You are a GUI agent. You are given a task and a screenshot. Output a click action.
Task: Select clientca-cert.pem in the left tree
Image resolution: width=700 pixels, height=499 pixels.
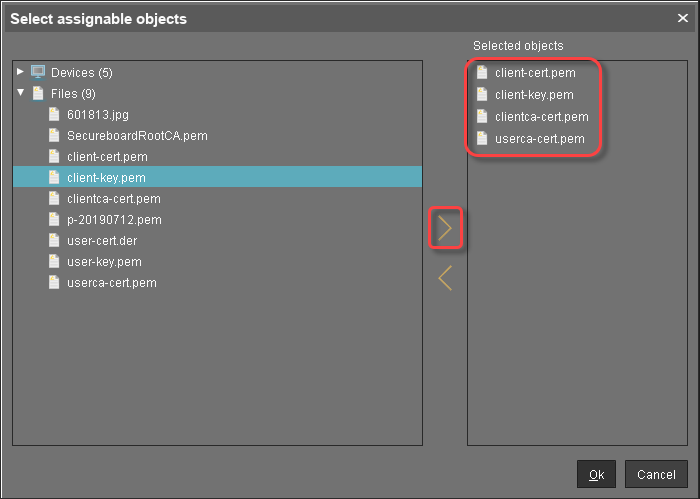point(113,199)
